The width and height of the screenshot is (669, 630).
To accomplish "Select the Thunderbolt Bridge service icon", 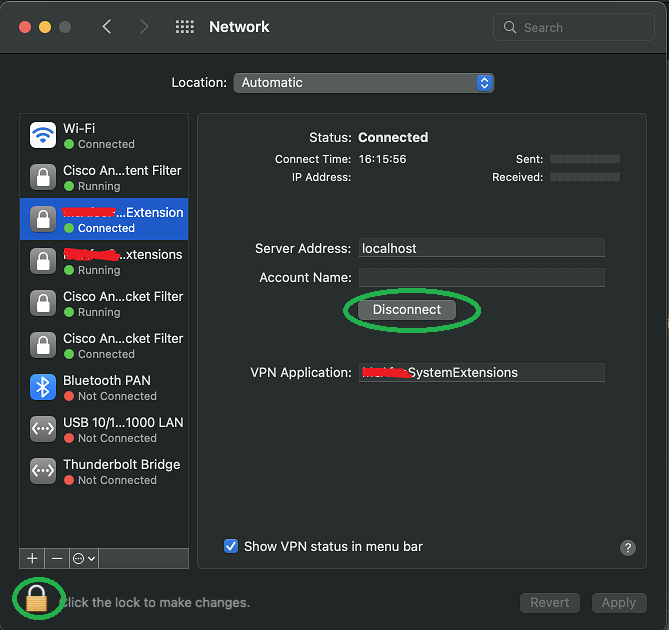I will tap(43, 471).
